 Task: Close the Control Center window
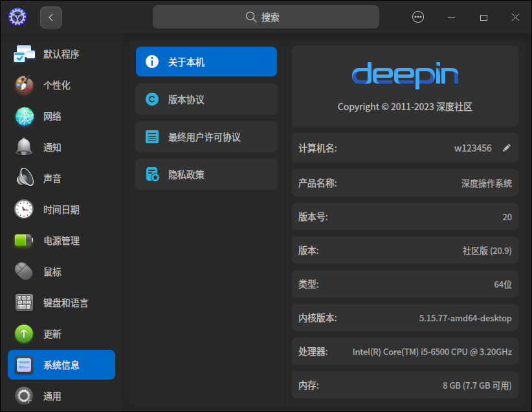coord(515,17)
